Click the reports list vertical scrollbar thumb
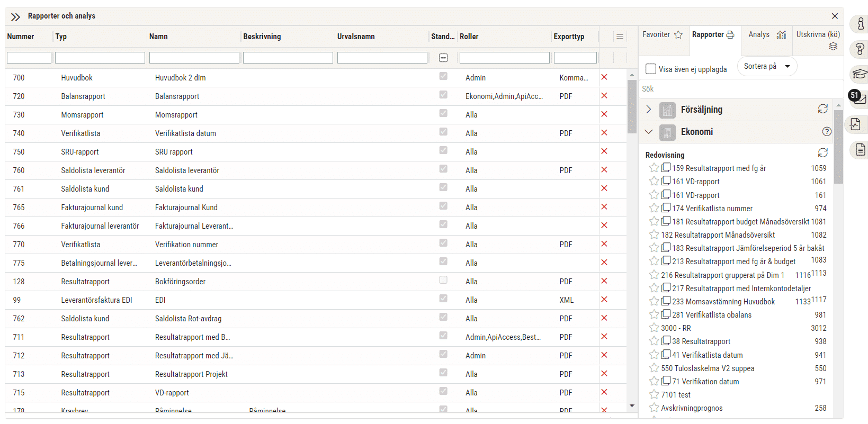The width and height of the screenshot is (868, 424). tap(838, 147)
